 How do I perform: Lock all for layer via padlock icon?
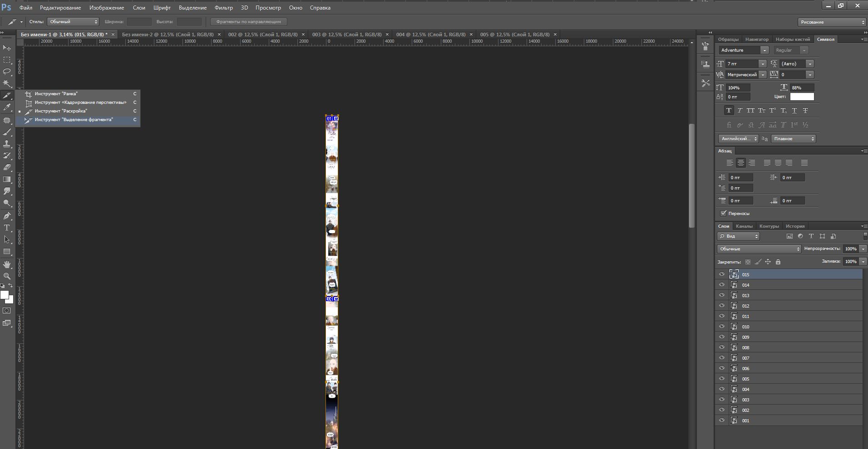tap(778, 262)
